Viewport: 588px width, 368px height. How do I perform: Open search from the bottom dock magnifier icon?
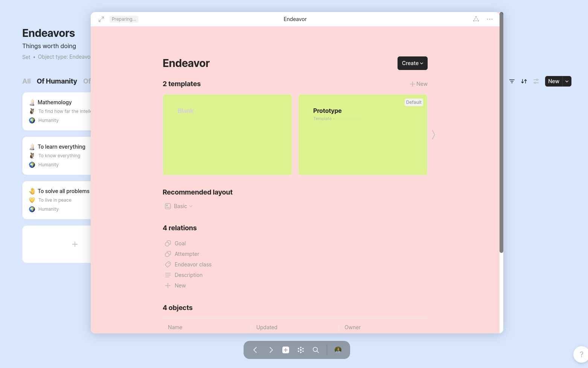pyautogui.click(x=316, y=350)
